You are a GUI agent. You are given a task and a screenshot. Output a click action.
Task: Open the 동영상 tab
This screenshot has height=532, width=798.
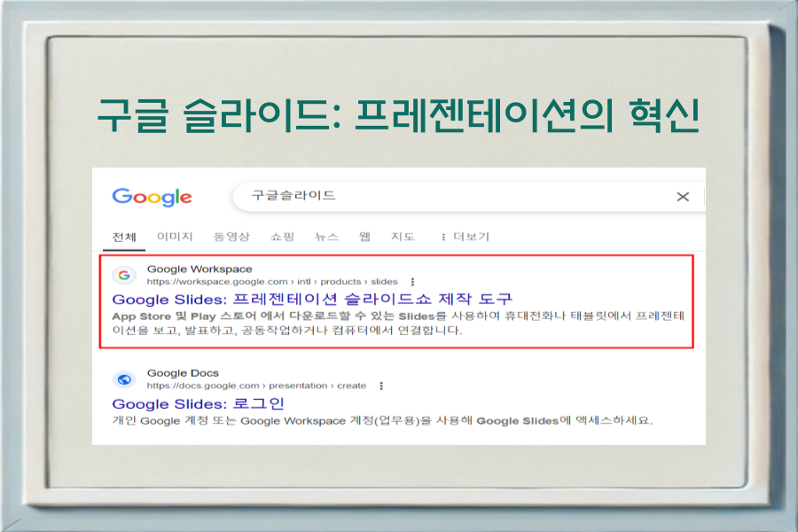pos(231,236)
